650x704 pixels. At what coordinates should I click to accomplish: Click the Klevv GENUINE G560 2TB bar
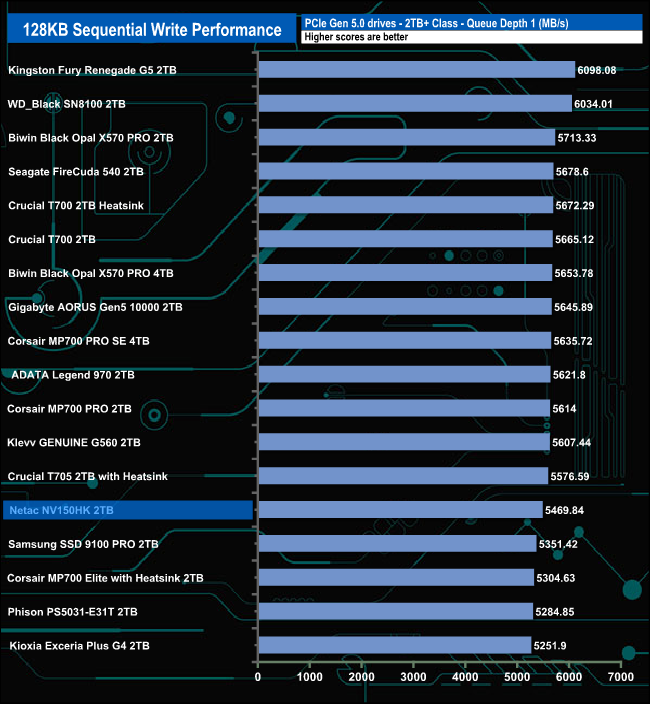pyautogui.click(x=404, y=442)
